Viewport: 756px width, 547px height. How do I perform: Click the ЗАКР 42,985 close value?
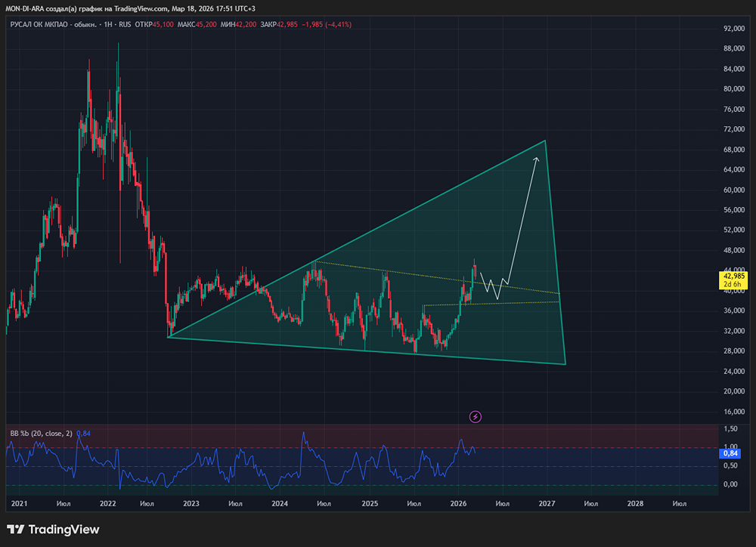tap(279, 24)
